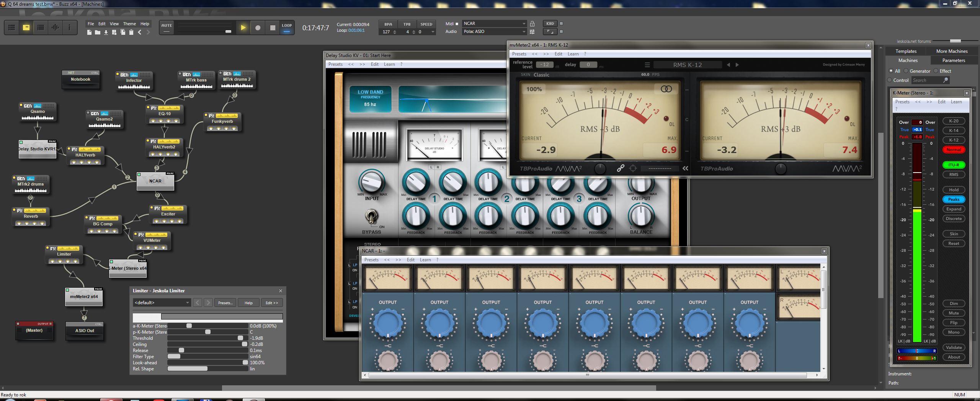
Task: Click the fullscreen toggle icon below KBD
Action: 550,32
